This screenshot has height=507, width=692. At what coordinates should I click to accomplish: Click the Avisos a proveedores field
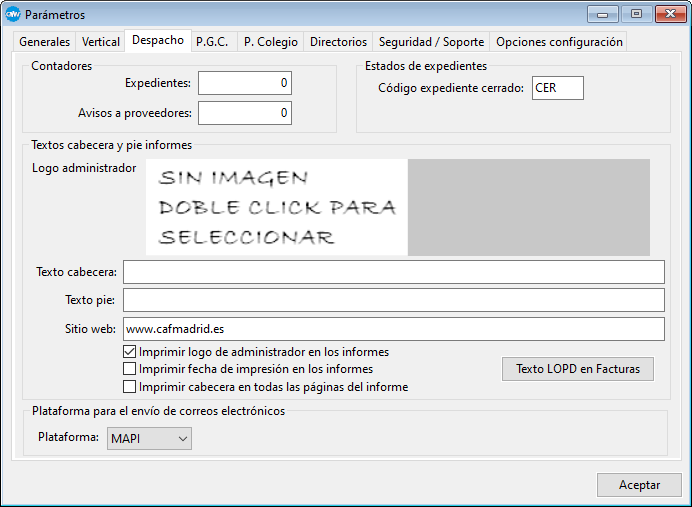245,113
